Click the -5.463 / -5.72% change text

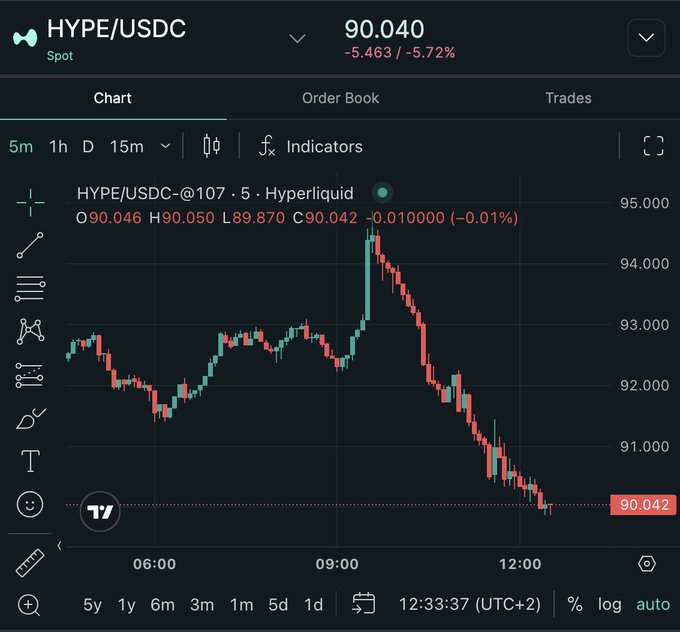tap(399, 53)
